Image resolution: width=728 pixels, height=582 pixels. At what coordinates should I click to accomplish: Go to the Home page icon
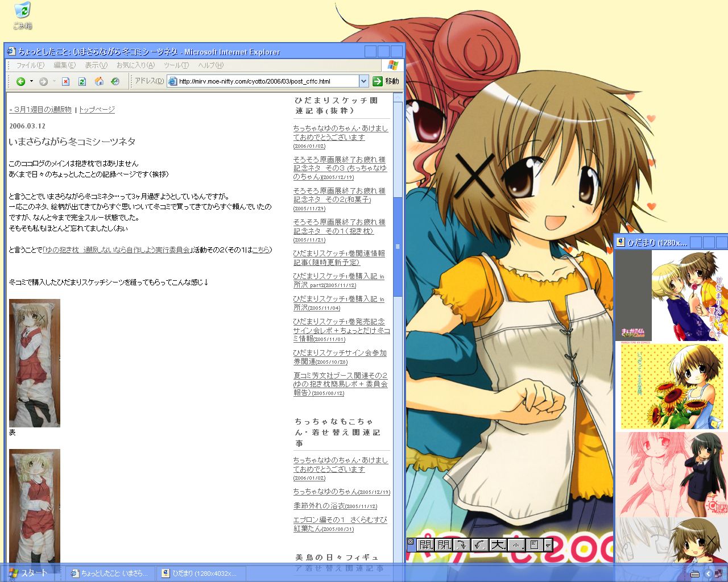click(x=99, y=81)
